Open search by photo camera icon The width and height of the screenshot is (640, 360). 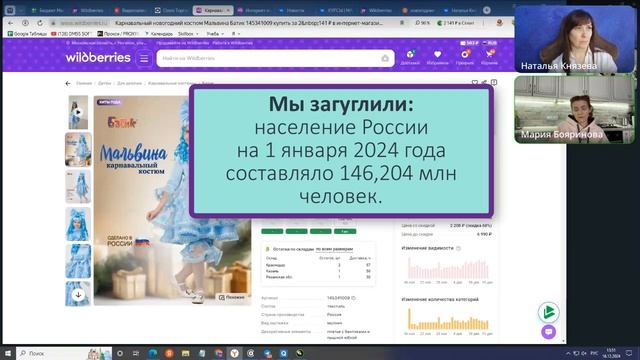385,58
